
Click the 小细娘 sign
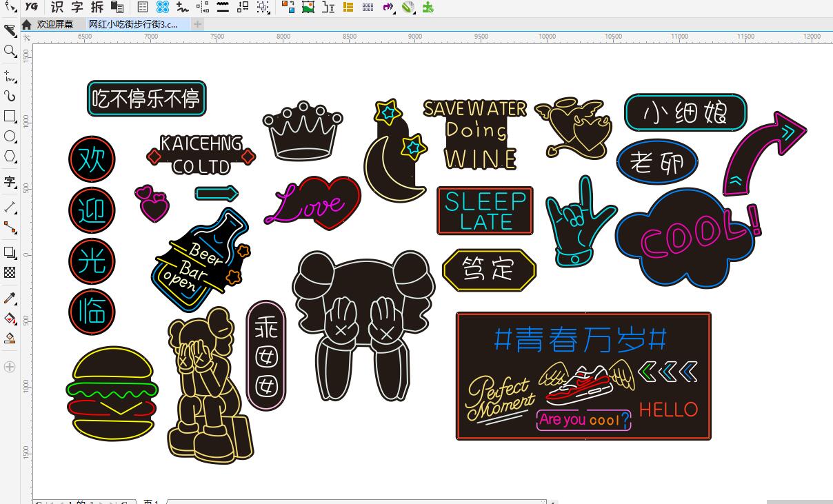685,112
